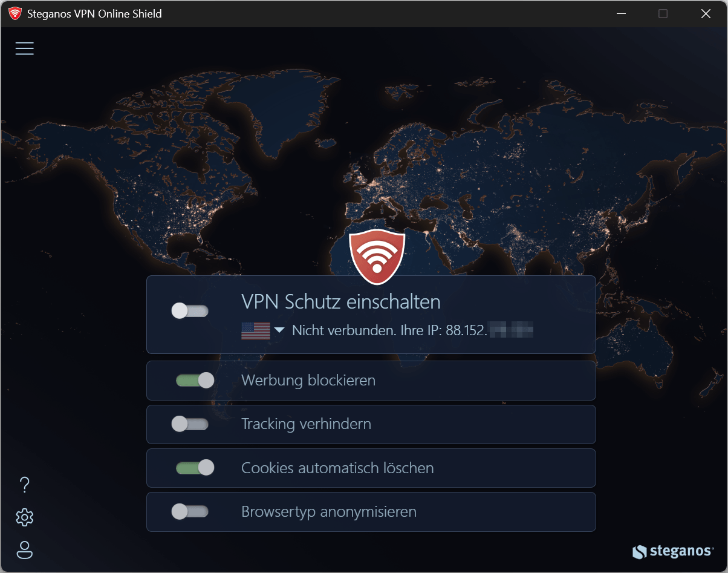
Task: Enable Tracking verhindern
Action: coord(189,424)
